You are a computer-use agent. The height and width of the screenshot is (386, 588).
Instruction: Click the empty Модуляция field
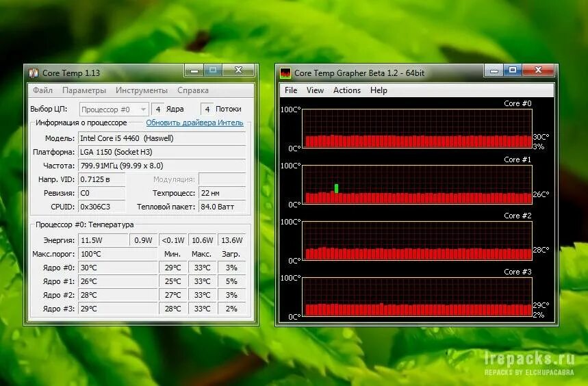[x=222, y=179]
